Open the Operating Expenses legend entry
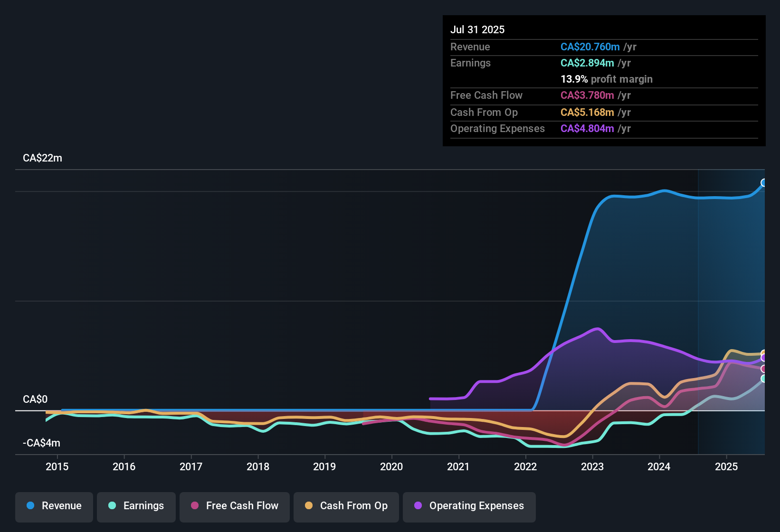Viewport: 780px width, 532px height. (469, 506)
